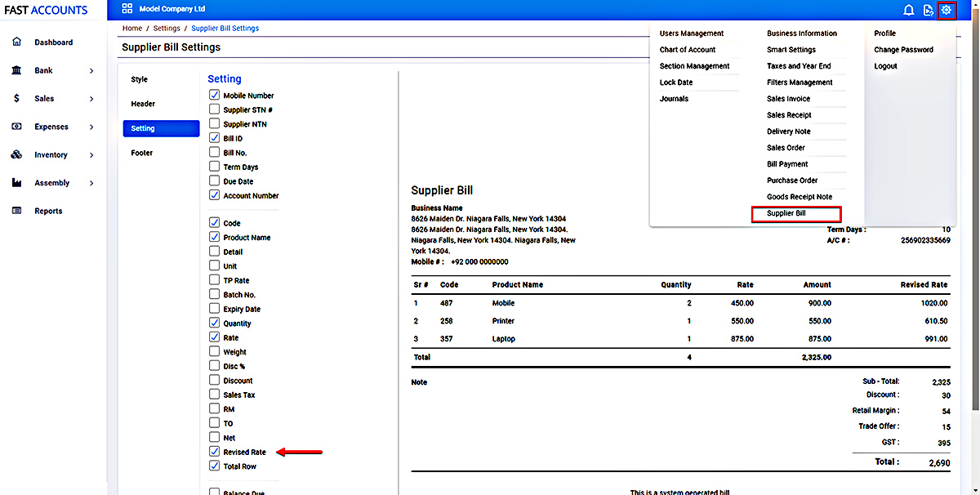
Task: Select Delivery Note settings entry
Action: pos(789,132)
